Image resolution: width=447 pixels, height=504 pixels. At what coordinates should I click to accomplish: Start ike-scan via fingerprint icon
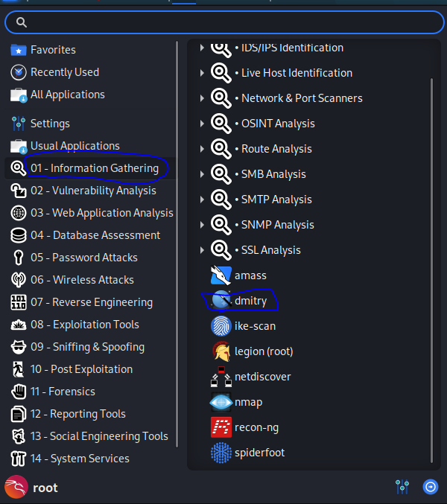pyautogui.click(x=221, y=326)
